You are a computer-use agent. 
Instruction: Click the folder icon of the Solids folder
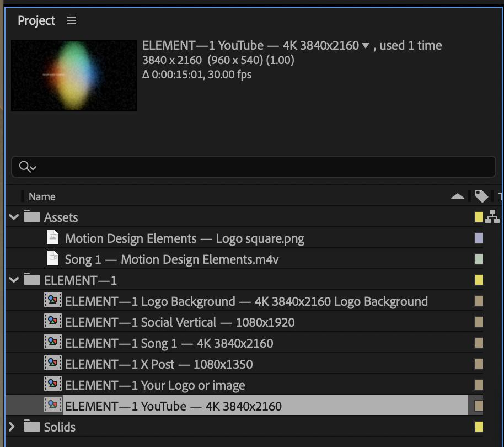coord(30,427)
